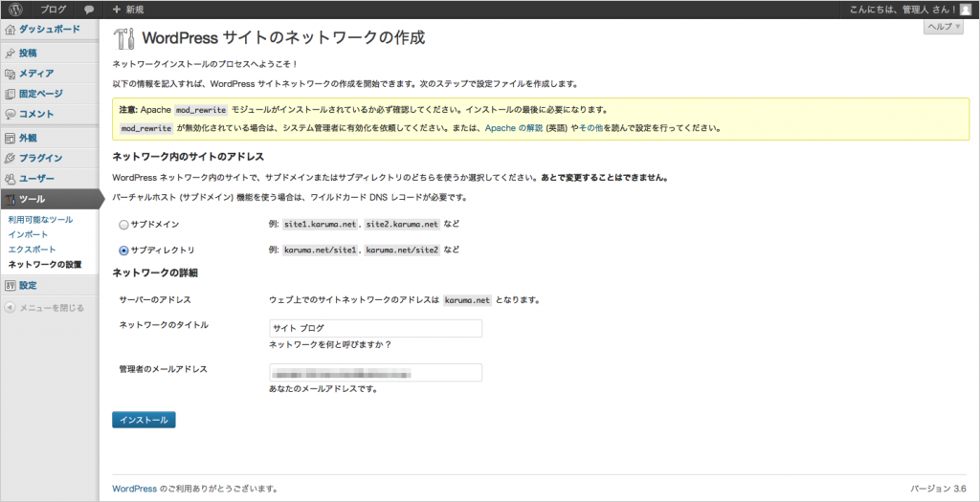Follow the その他 link in the notice
Image resolution: width=980 pixels, height=502 pixels.
[x=590, y=129]
